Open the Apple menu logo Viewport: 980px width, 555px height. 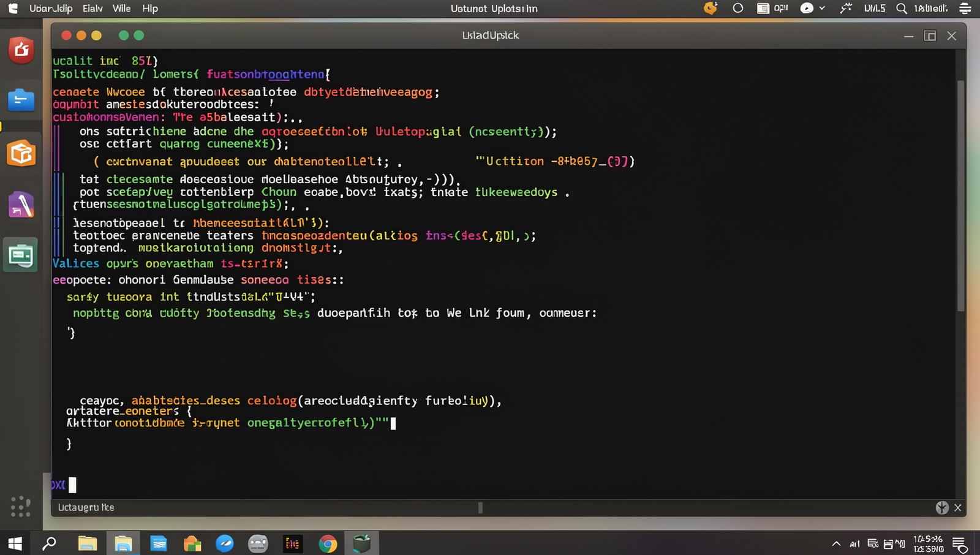[x=13, y=9]
